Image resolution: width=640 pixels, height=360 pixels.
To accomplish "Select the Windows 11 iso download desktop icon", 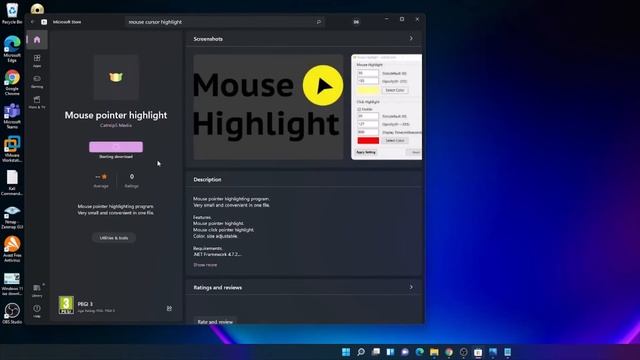I will [x=12, y=283].
